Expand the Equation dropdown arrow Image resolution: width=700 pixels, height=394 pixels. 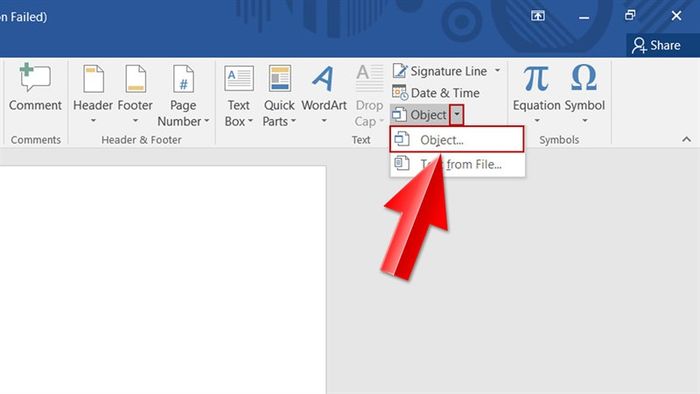pos(537,120)
